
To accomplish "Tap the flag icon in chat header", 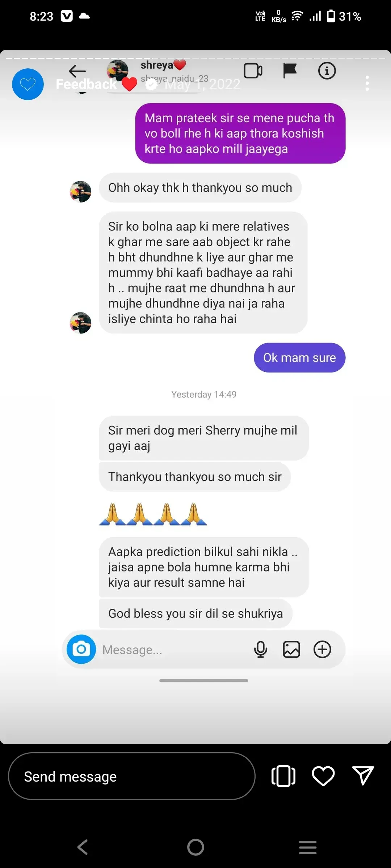I will pos(290,71).
